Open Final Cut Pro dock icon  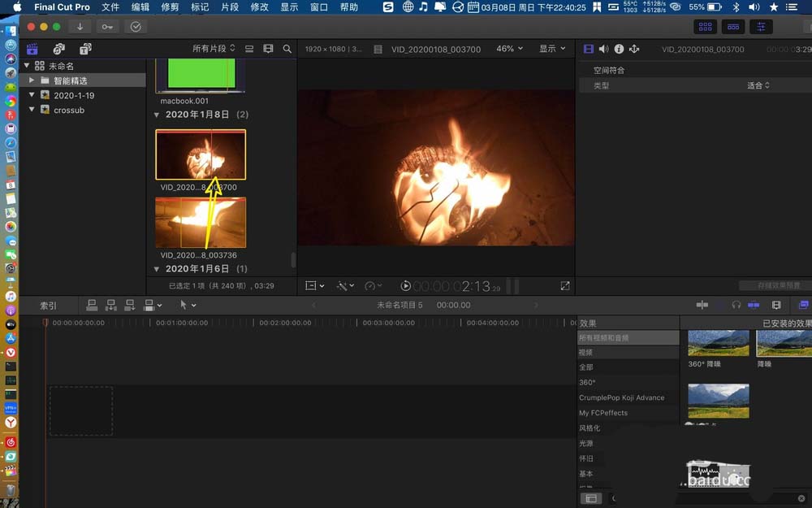point(11,471)
